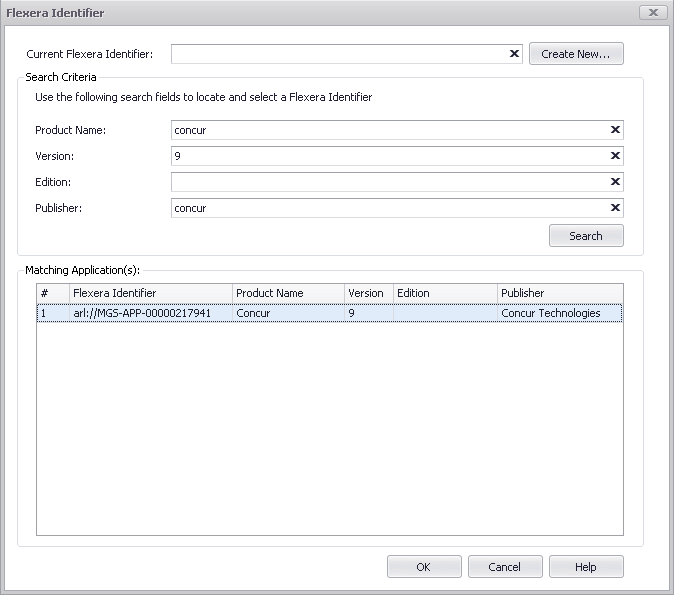Close the Flexera Identifier dialog

coord(652,13)
